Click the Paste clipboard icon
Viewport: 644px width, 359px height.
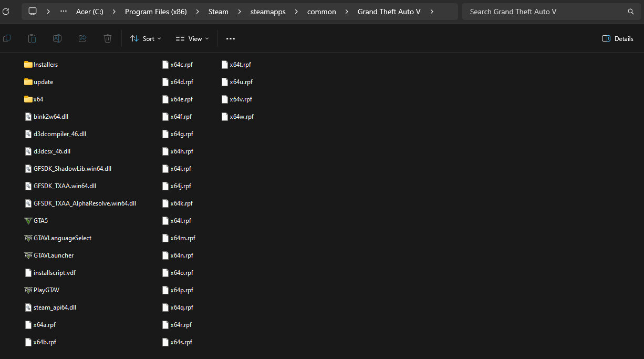[x=32, y=38]
